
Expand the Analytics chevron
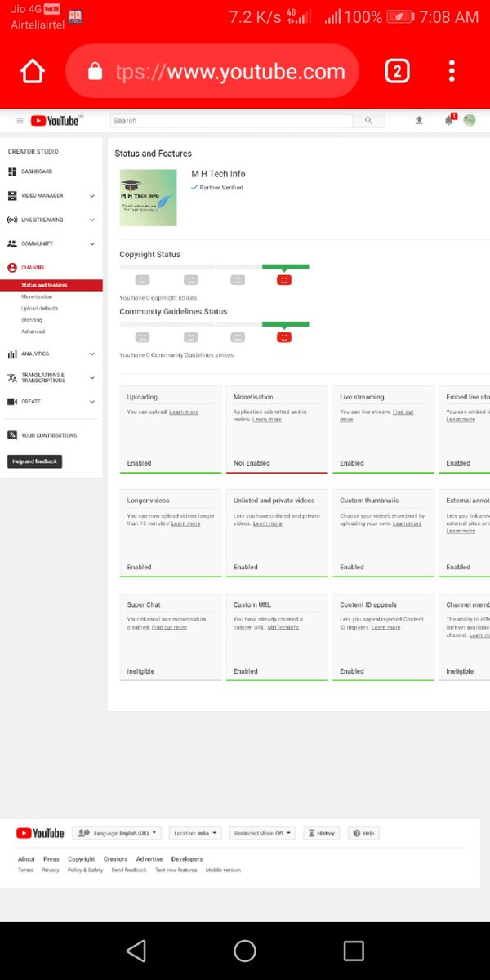92,354
